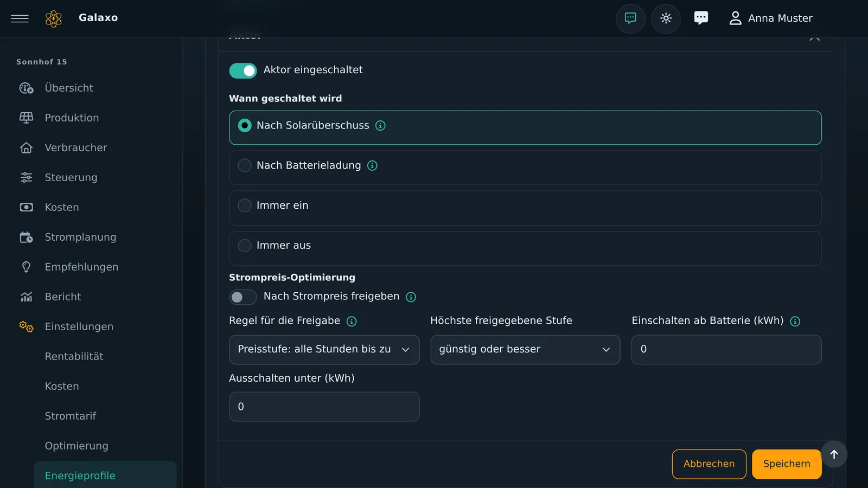The height and width of the screenshot is (488, 868).
Task: Close the Aktor panel
Action: point(814,38)
